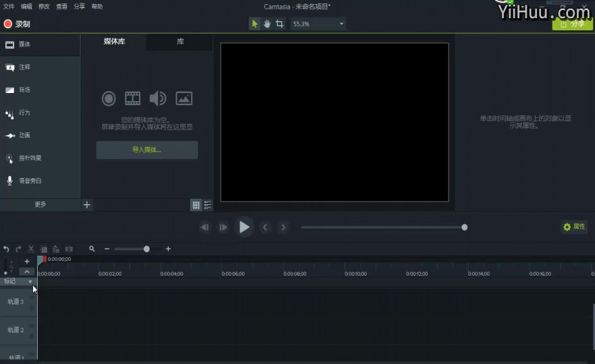Collapse the marker row with chevron button
This screenshot has height=364, width=595.
point(27,272)
